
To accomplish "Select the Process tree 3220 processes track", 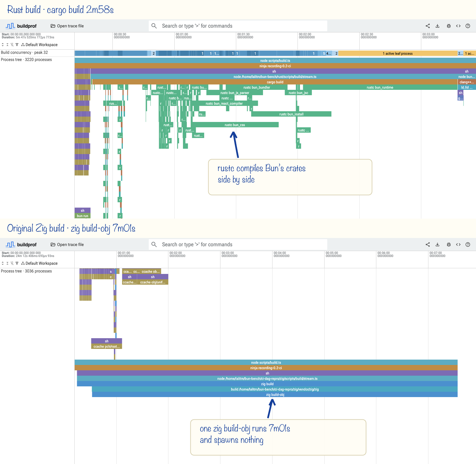I will tap(26, 60).
